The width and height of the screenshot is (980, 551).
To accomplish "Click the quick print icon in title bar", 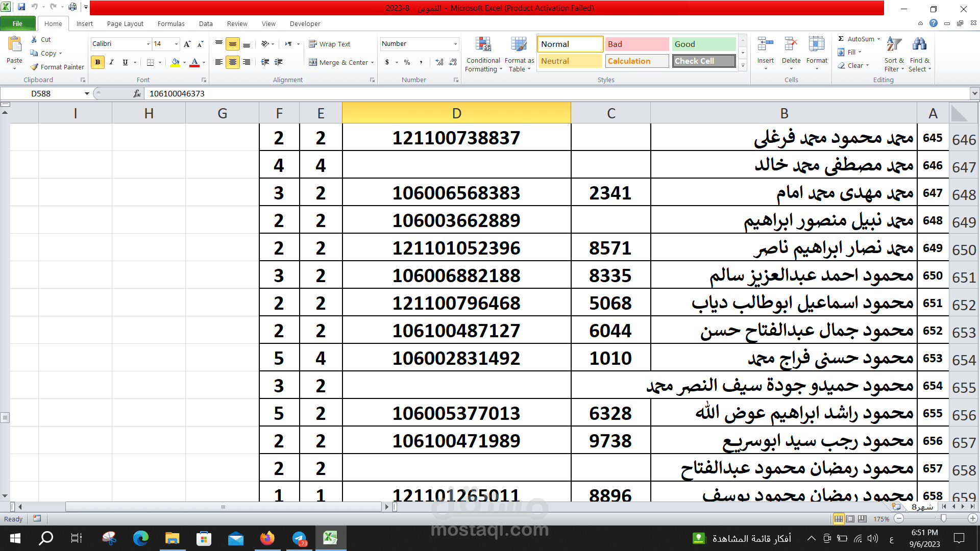I will pyautogui.click(x=72, y=7).
